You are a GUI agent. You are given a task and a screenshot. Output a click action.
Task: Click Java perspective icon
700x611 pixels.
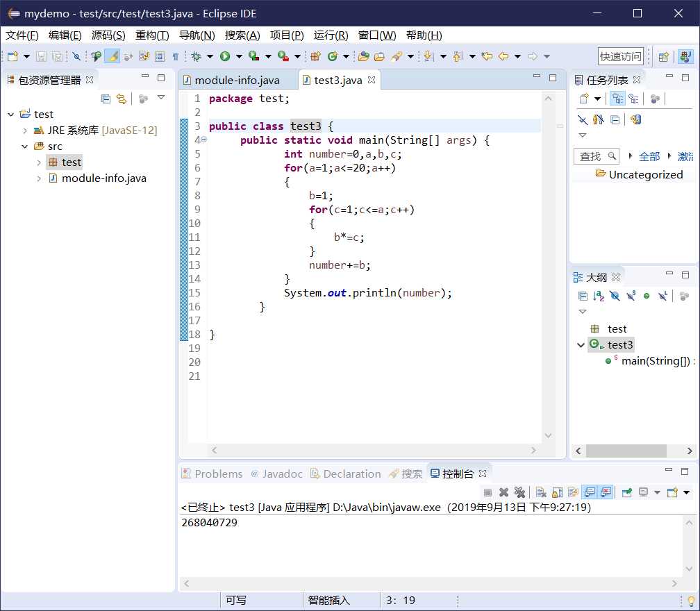685,57
